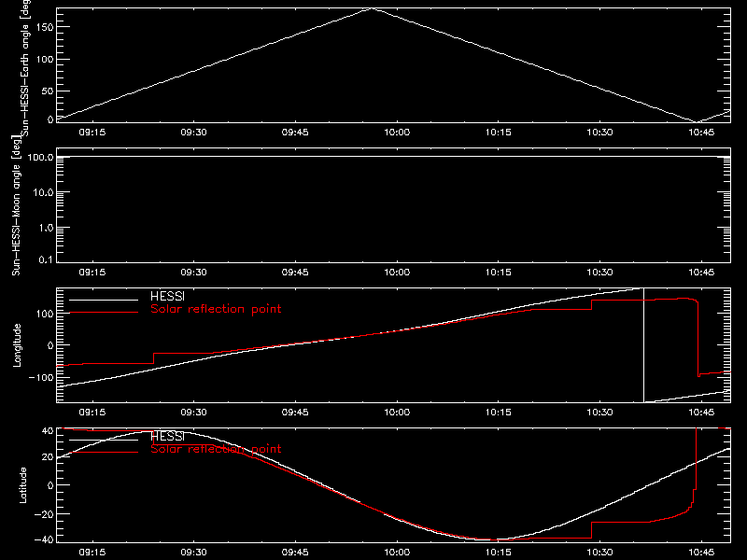Click the red legend line in Latitude plot
The width and height of the screenshot is (747, 560).
(x=104, y=452)
